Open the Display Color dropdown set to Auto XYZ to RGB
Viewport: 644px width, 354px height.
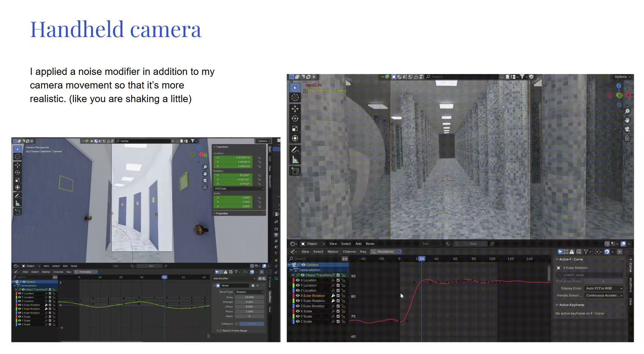[604, 288]
